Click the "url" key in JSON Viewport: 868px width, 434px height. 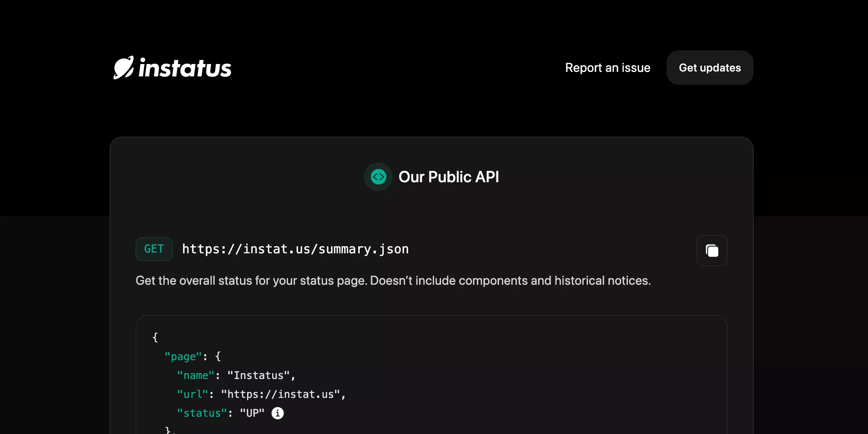point(192,394)
